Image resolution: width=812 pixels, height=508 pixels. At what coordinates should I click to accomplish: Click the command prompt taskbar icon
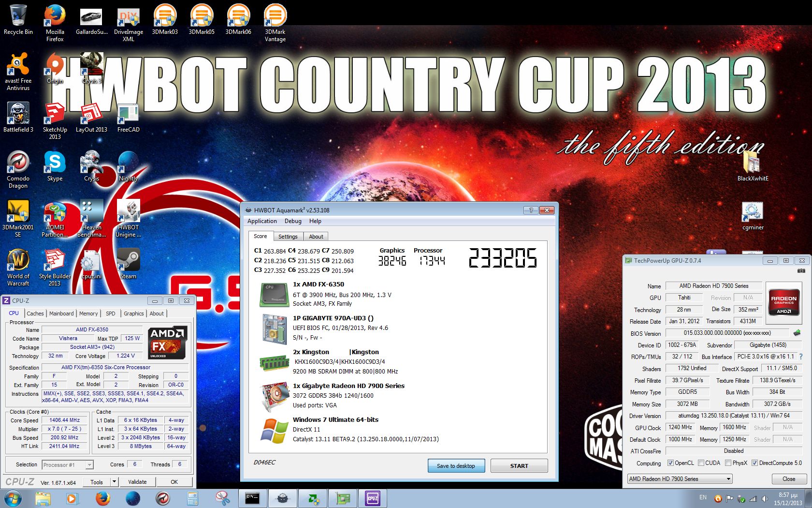(x=252, y=498)
